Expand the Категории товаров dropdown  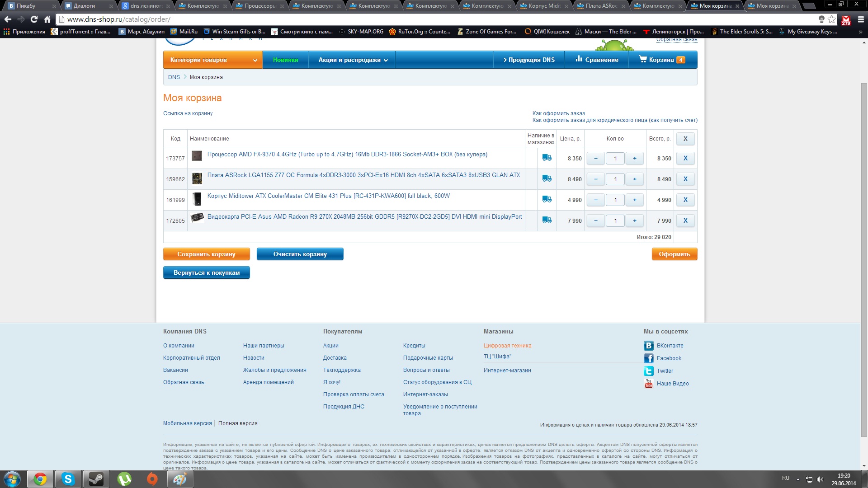point(212,60)
